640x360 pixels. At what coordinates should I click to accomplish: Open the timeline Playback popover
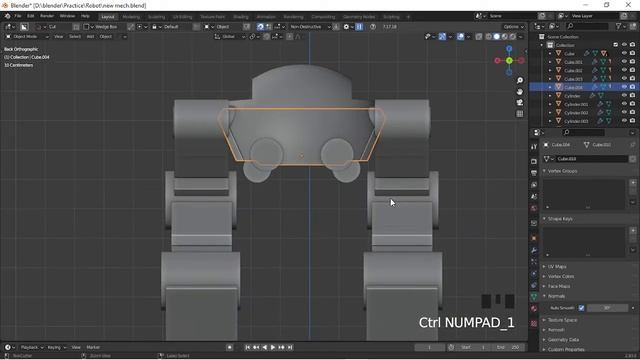31,347
